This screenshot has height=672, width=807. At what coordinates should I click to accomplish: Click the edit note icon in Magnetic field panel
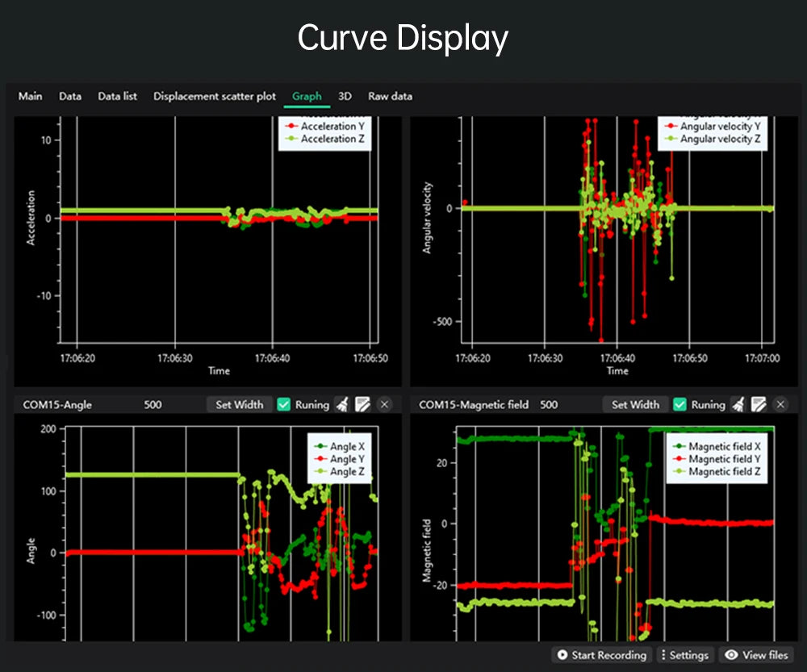point(759,404)
